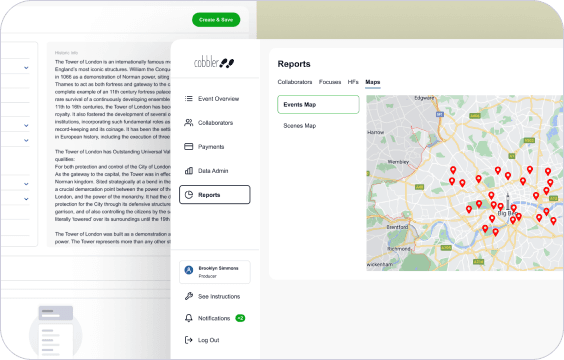Switch to the HFs tab
Image resolution: width=564 pixels, height=360 pixels.
tap(353, 82)
